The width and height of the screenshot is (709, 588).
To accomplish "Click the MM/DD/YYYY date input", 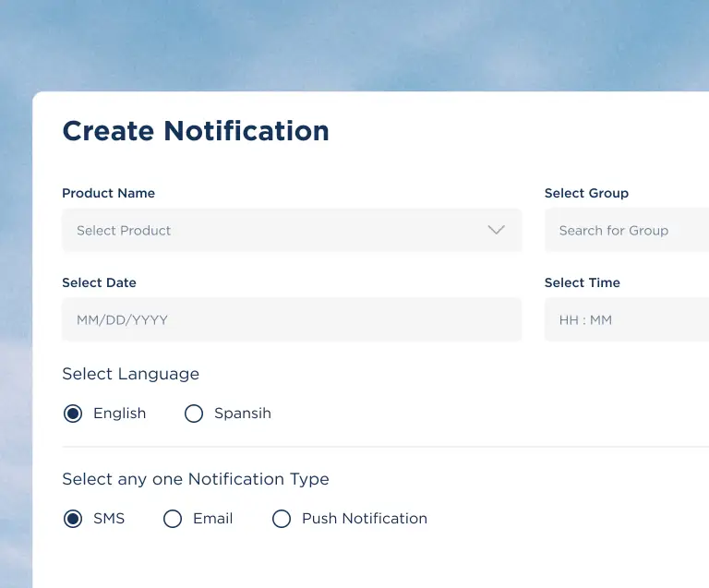I will point(291,319).
